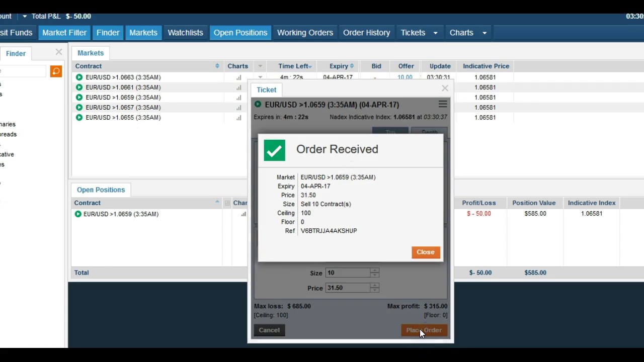Screen dimensions: 644x362
Task: Click the green icon beside EUR/USD >1.0657
Action: tap(79, 108)
